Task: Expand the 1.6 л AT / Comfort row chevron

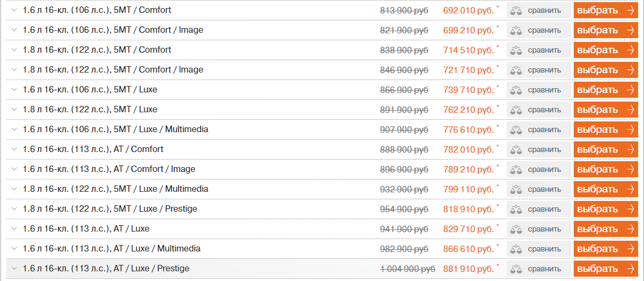Action: tap(14, 149)
